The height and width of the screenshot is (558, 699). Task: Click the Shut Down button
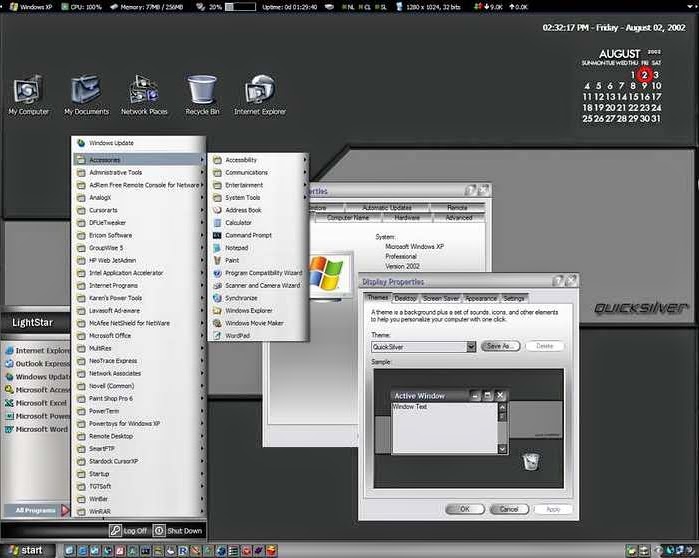178,530
